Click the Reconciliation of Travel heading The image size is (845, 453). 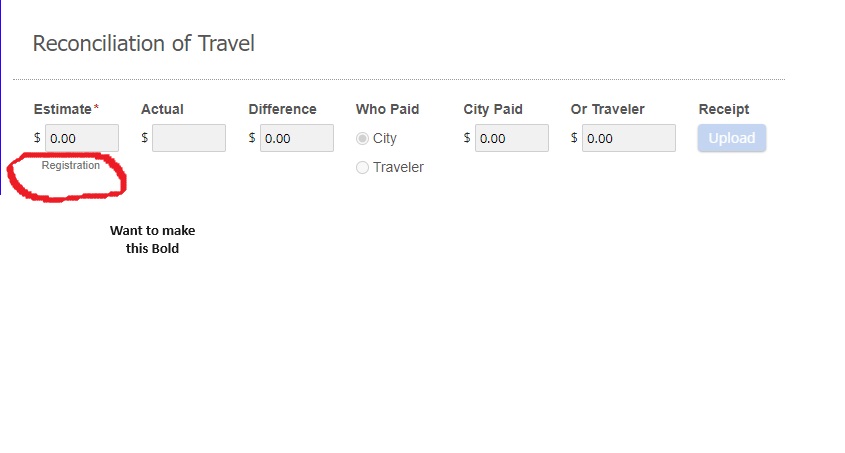coord(143,43)
